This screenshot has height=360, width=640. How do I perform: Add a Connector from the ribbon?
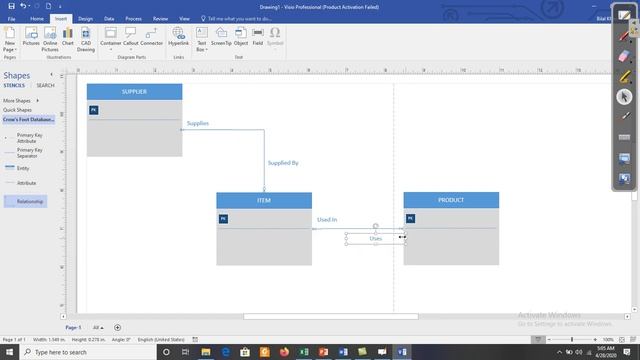(151, 36)
